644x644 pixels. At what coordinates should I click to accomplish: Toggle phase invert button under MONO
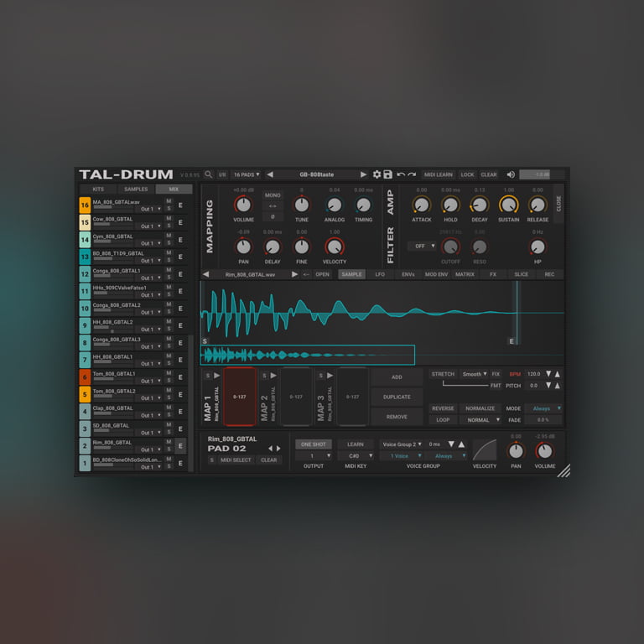pyautogui.click(x=273, y=217)
